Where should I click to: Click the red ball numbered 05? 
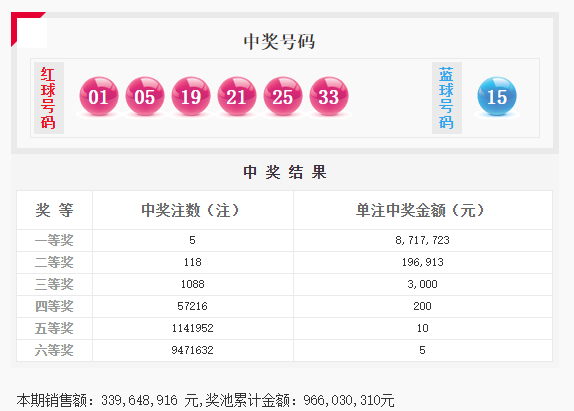145,96
